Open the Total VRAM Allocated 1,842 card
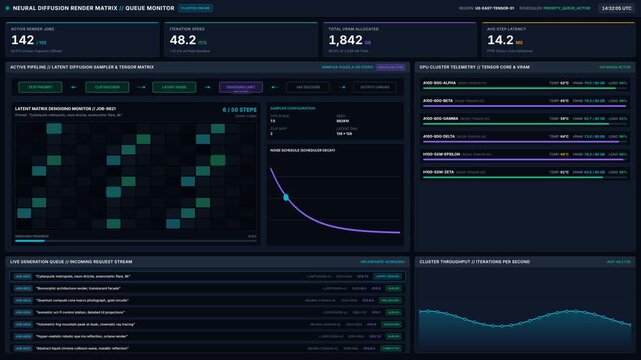641x360 pixels. [400, 40]
